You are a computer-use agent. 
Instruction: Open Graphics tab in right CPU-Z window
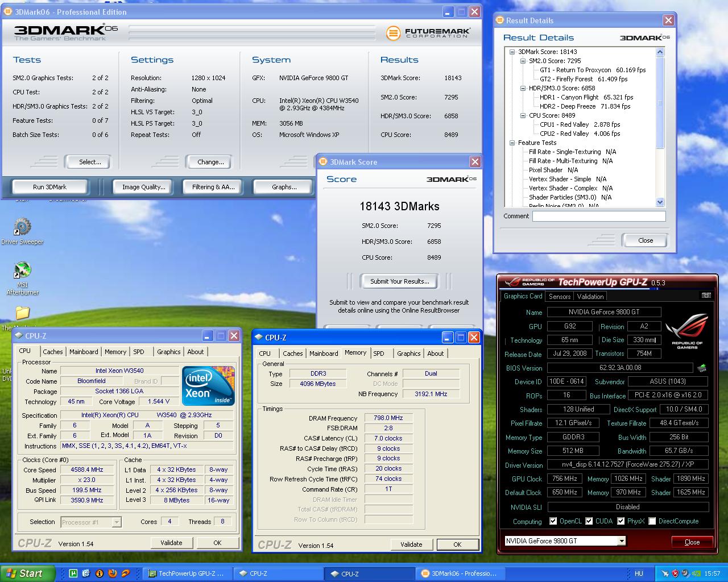tap(408, 354)
